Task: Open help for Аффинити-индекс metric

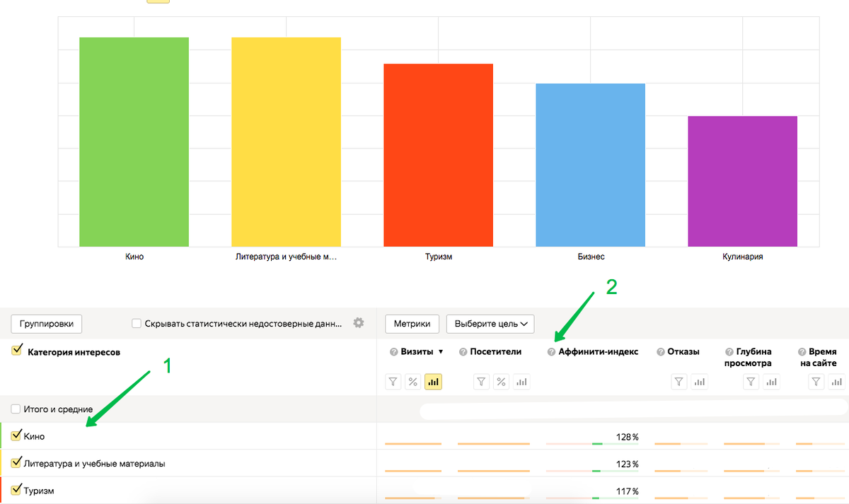Action: click(x=551, y=351)
